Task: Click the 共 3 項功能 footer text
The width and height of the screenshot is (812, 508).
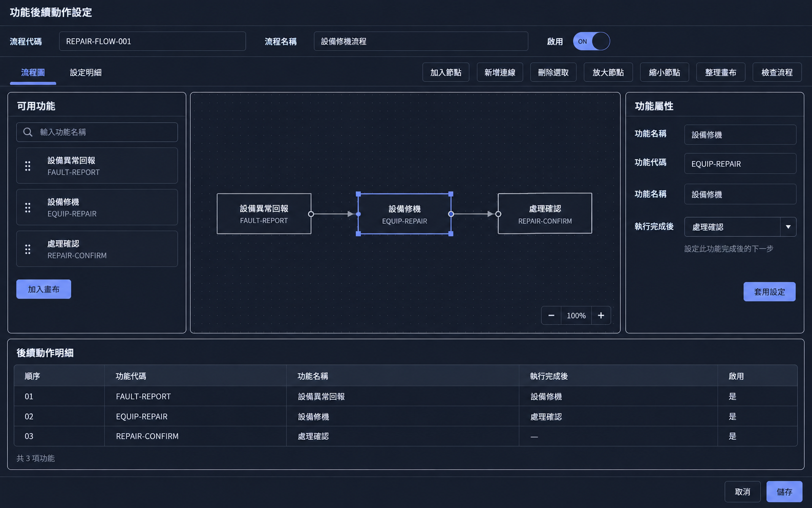Action: 35,458
